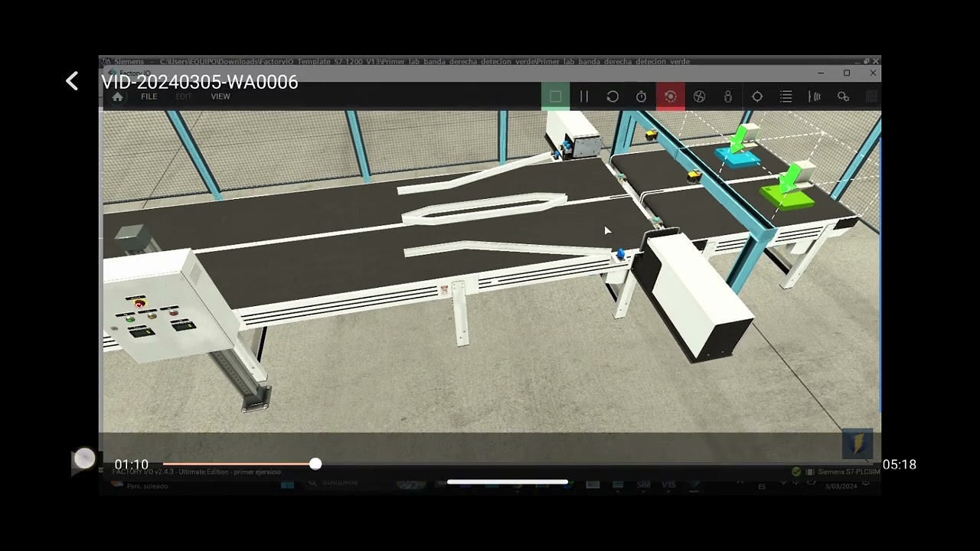Open the FILE menu
Image resolution: width=980 pixels, height=551 pixels.
(x=149, y=96)
